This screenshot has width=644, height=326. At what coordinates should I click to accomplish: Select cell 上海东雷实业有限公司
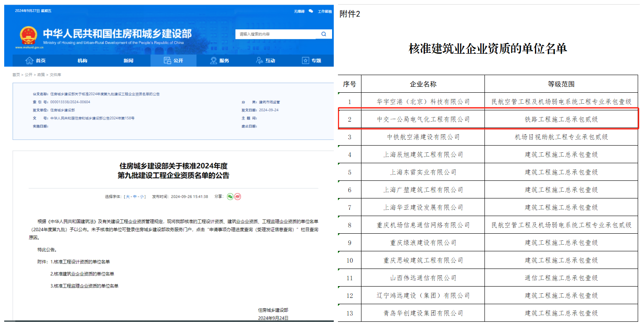[x=423, y=172]
